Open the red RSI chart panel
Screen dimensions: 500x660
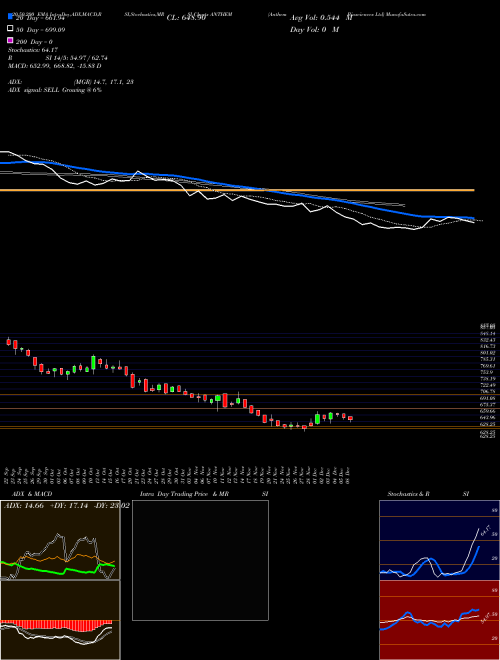click(439, 620)
